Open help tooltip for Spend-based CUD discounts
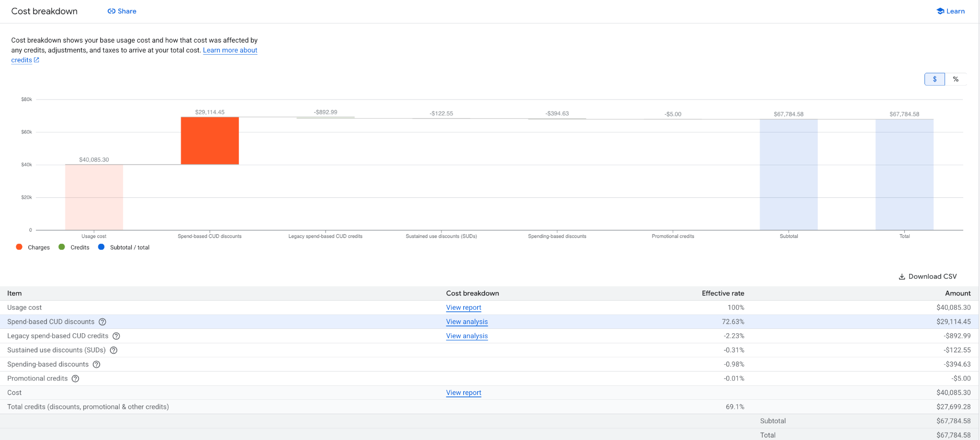This screenshot has width=980, height=440. coord(102,322)
